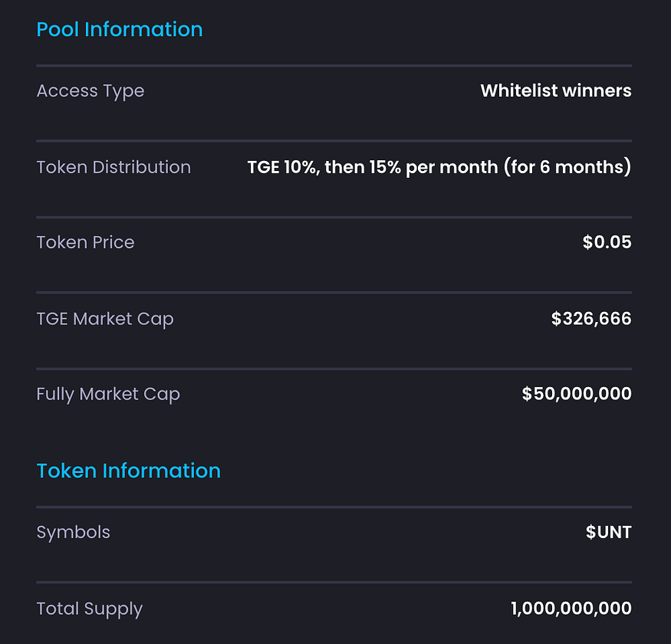Select the Fully Market Cap label

108,394
